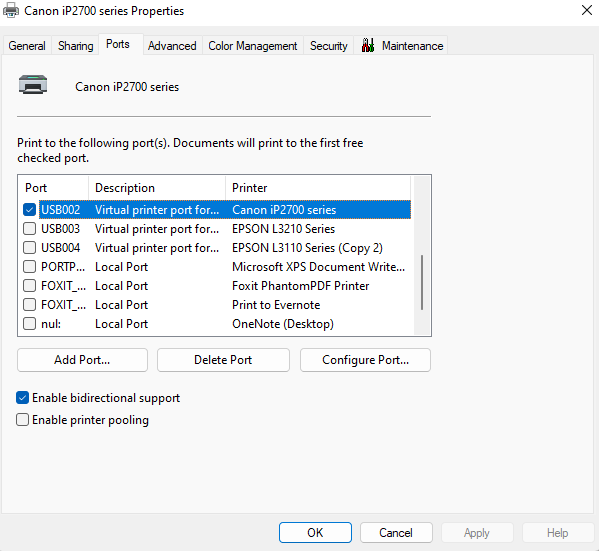Click the selected Canon iP2700 series row cell

point(284,210)
